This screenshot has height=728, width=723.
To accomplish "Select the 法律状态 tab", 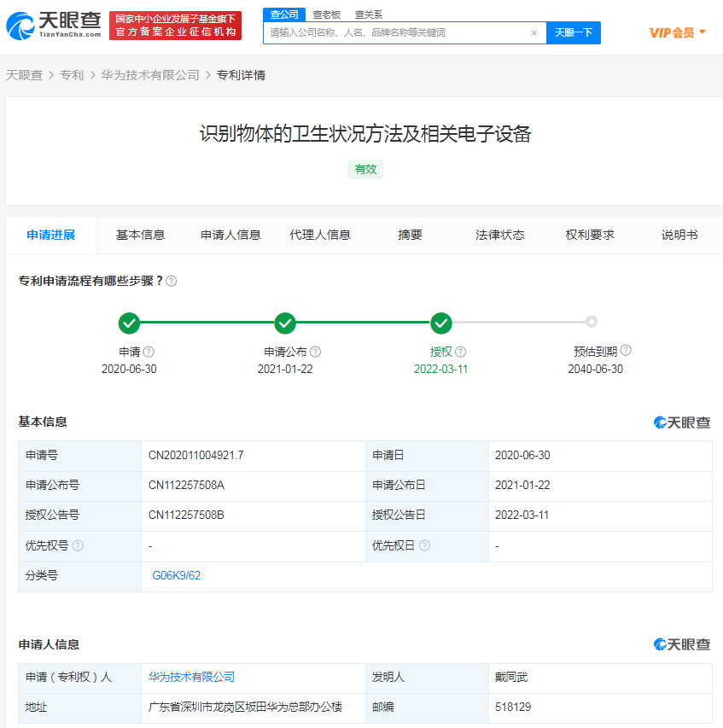I will [500, 235].
